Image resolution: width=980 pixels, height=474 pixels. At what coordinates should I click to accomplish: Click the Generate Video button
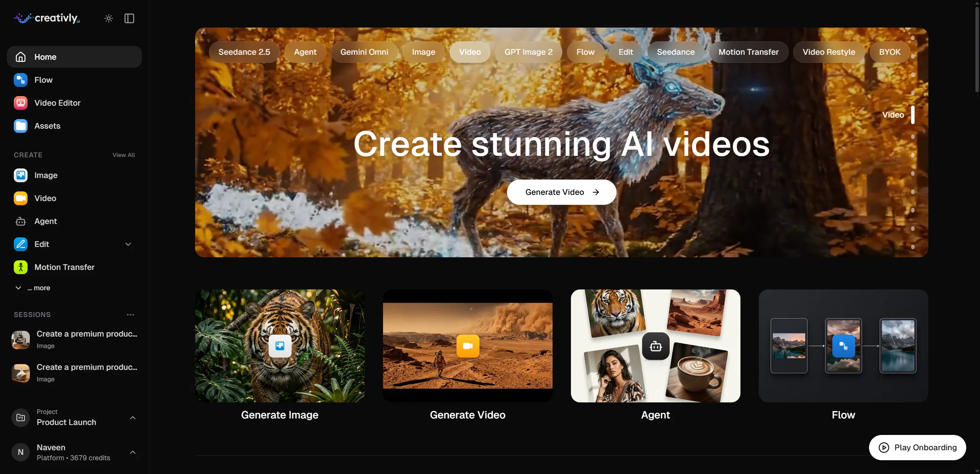click(561, 192)
